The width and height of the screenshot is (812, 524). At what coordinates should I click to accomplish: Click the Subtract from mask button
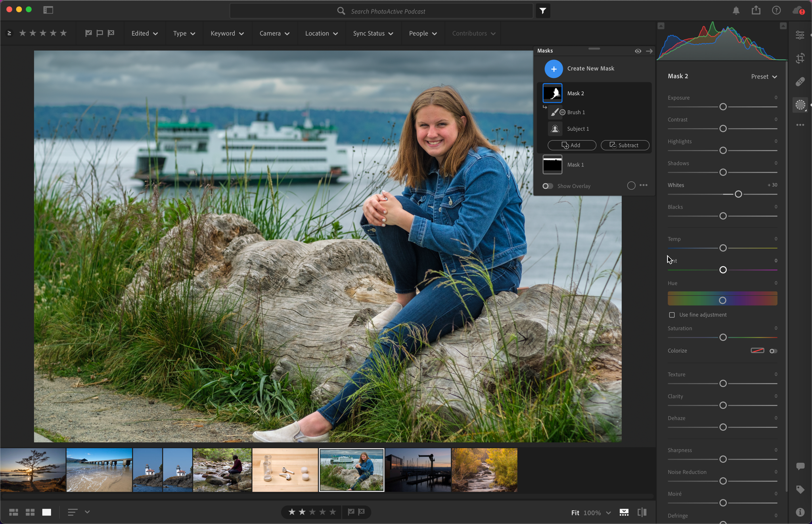tap(625, 145)
